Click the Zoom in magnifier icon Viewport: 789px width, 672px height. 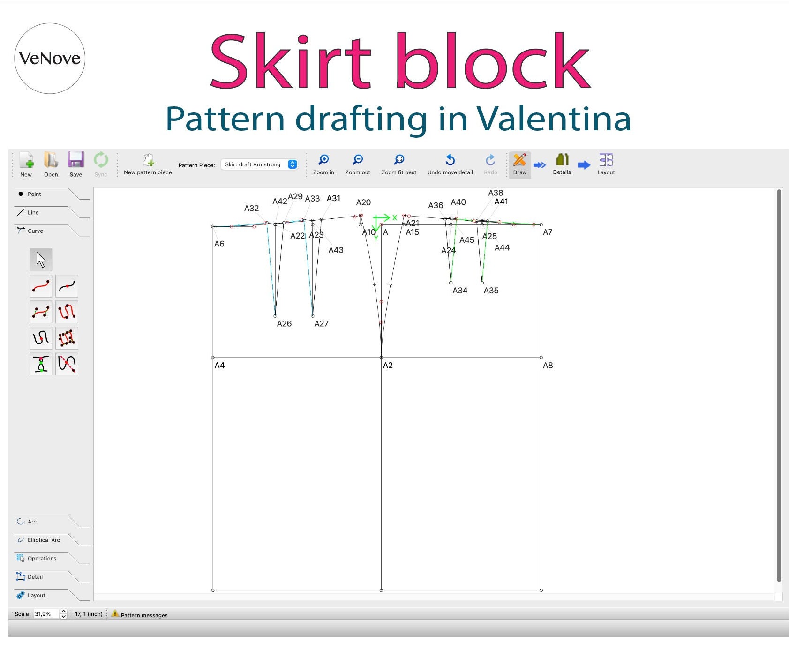click(323, 159)
